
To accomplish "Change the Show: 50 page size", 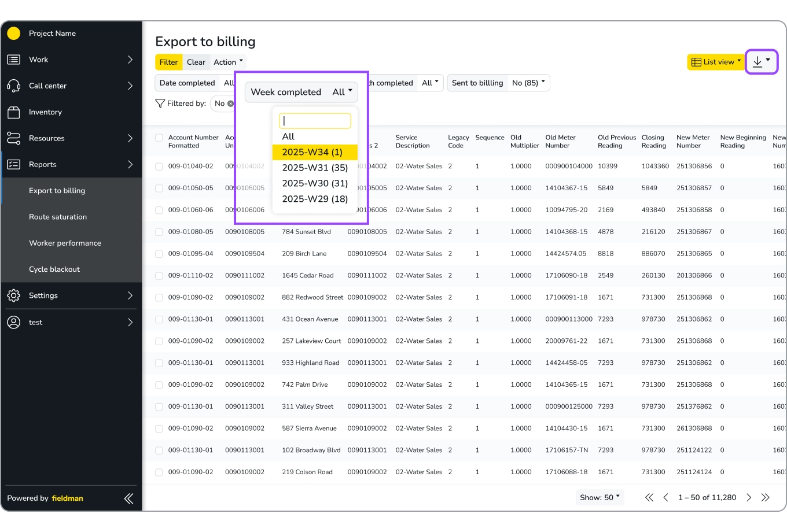I will [x=600, y=497].
